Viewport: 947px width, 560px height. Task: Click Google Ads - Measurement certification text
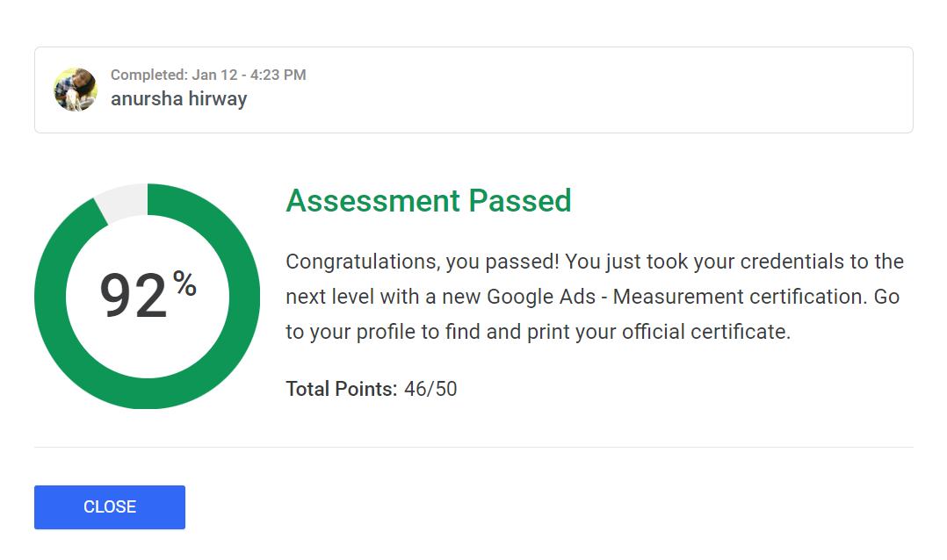[677, 297]
